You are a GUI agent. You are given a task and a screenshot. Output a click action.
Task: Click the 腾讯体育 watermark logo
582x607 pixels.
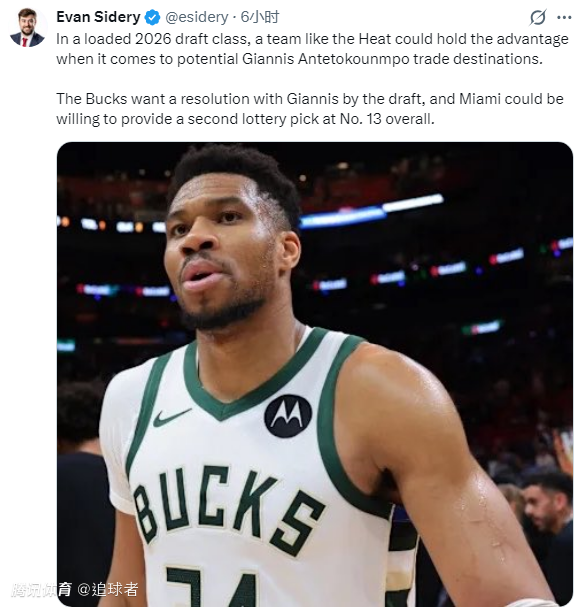tap(41, 589)
